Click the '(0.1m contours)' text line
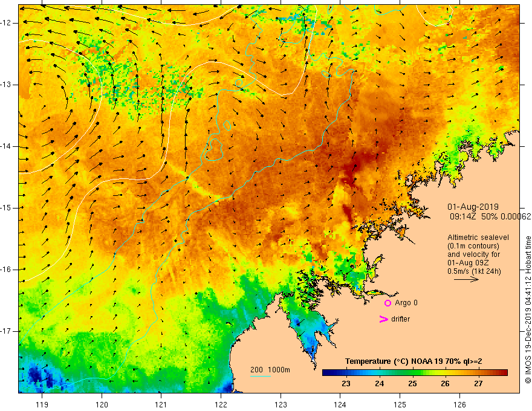 coord(473,246)
